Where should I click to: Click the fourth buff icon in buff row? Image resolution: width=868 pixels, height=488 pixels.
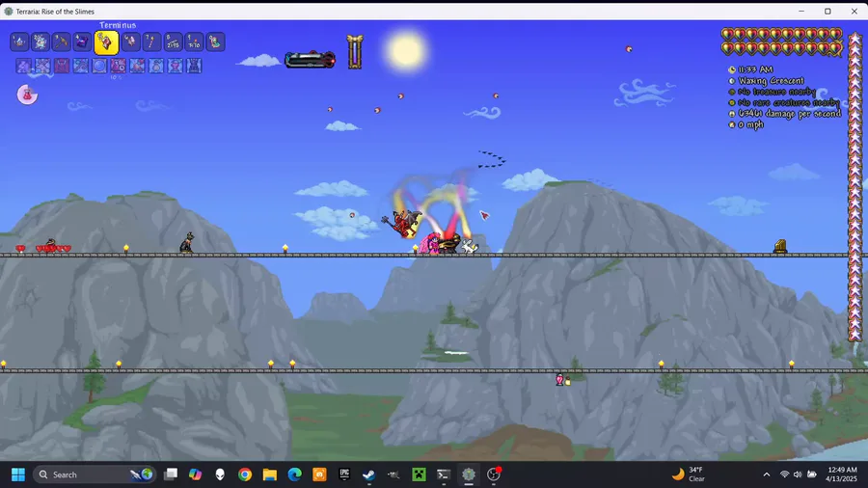coord(80,66)
